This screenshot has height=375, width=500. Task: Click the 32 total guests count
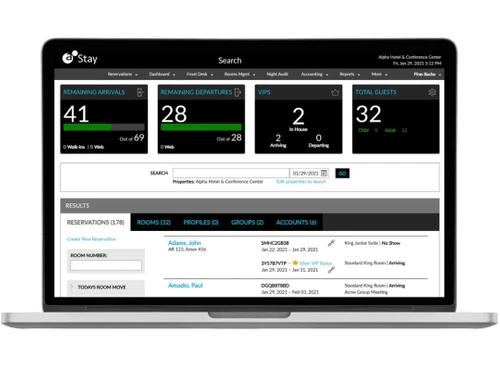coord(368,114)
